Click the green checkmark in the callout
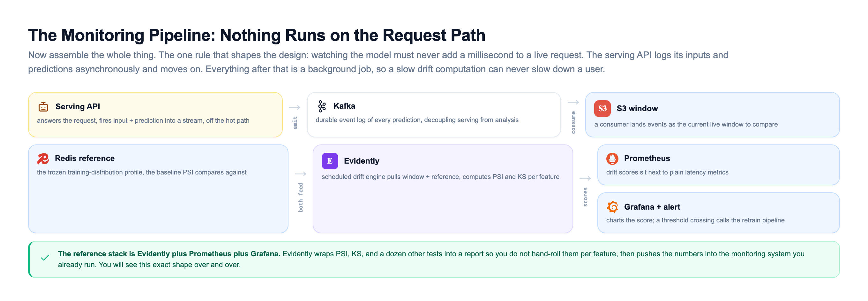The image size is (868, 301). (x=45, y=258)
